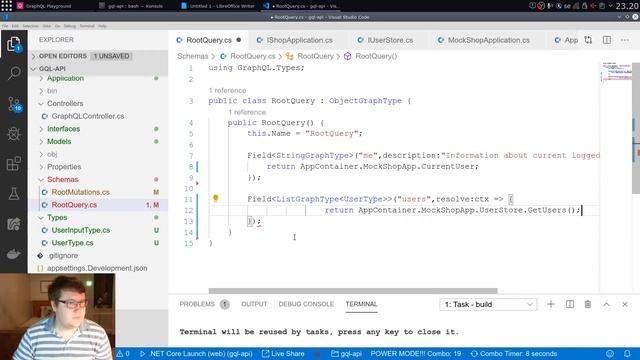Open the File menu
This screenshot has width=640, height=360.
pos(4,26)
